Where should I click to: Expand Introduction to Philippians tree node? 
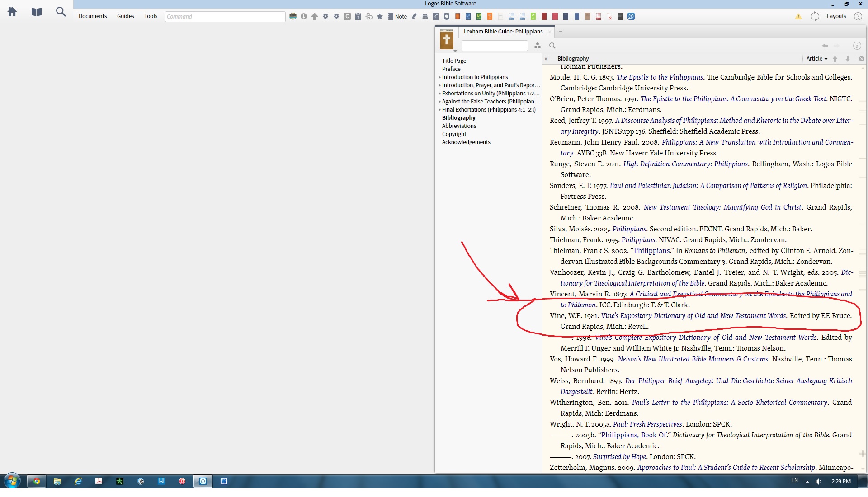439,77
